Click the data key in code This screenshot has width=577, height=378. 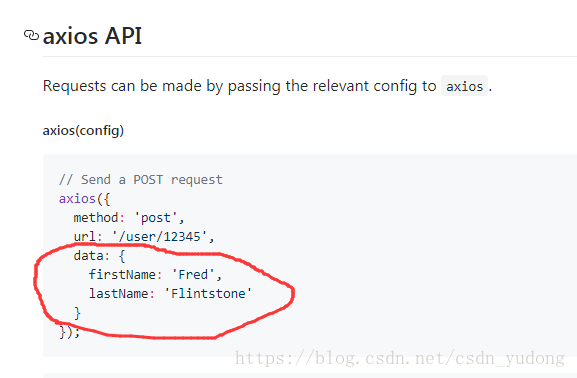click(88, 255)
